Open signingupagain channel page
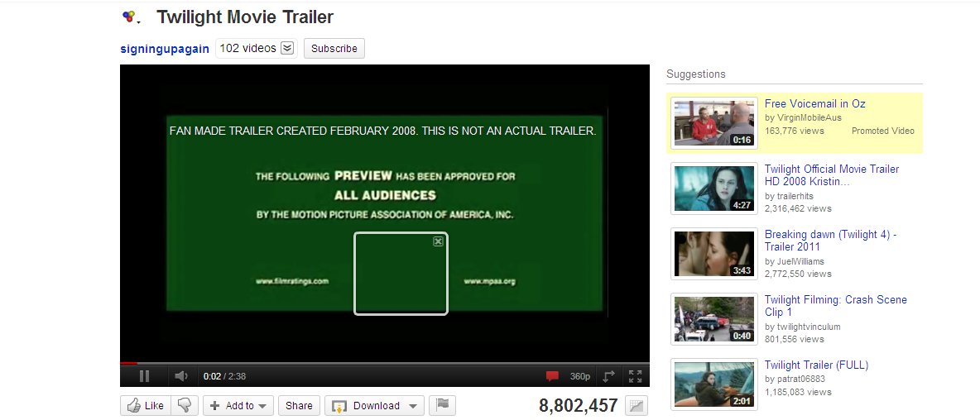The image size is (980, 420). 165,49
